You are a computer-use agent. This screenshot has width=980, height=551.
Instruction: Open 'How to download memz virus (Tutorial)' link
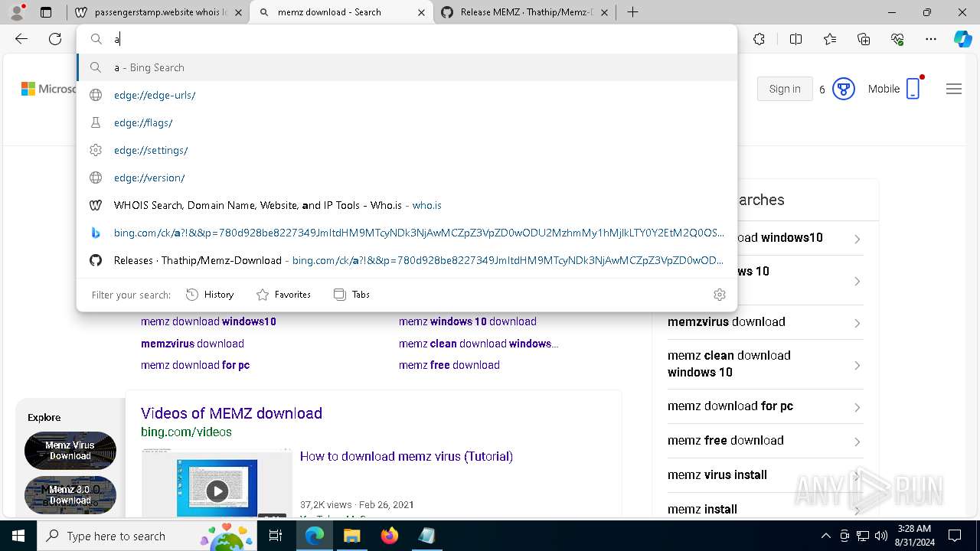(407, 456)
